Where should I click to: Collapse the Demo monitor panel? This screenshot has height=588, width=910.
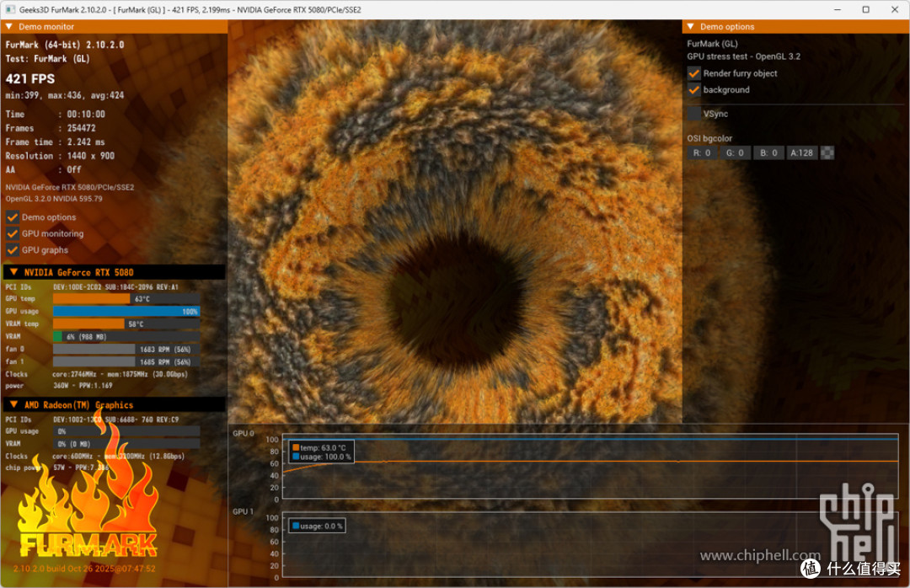[x=8, y=27]
